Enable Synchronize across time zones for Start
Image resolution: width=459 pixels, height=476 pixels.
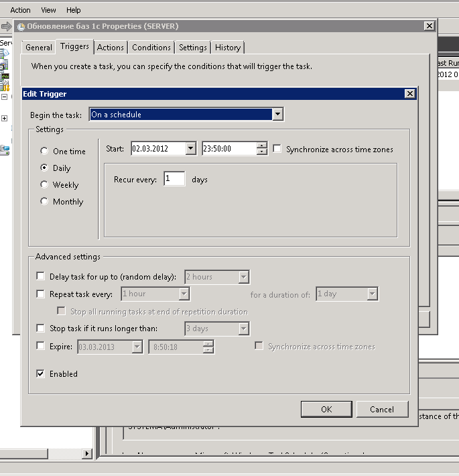coord(277,149)
